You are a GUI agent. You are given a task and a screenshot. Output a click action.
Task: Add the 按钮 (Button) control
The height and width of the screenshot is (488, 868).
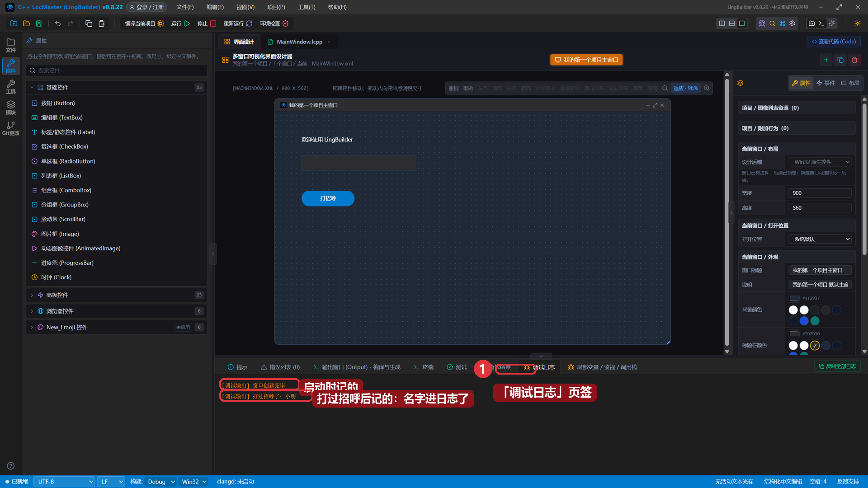tap(117, 103)
